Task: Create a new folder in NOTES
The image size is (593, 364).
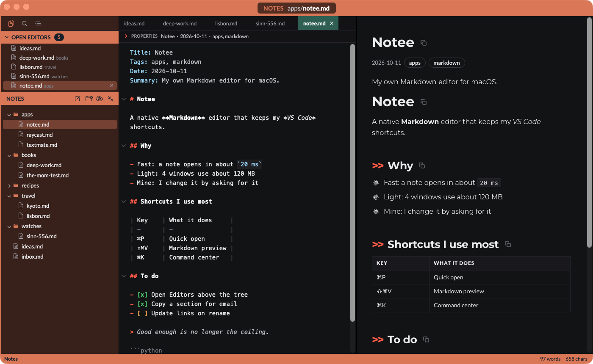Action: [x=89, y=99]
